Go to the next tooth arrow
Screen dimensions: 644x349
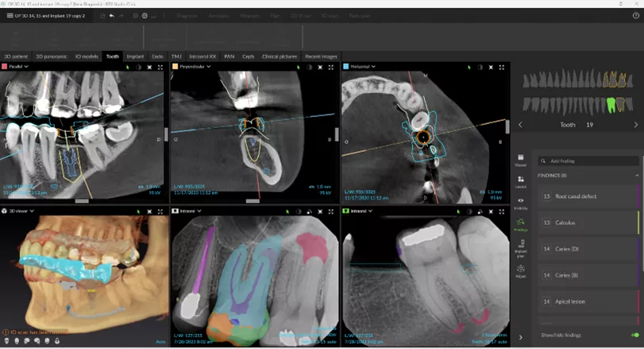[x=635, y=125]
